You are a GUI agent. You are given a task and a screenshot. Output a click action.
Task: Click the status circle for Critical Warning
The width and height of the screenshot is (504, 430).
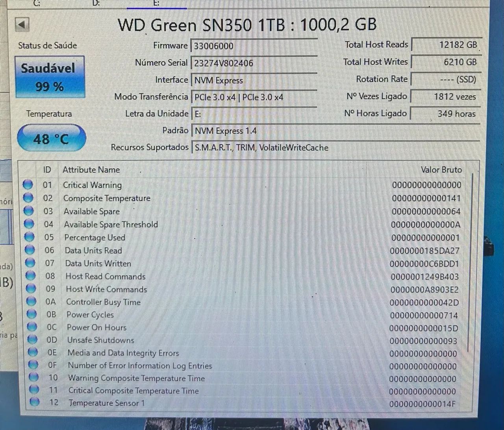(28, 185)
